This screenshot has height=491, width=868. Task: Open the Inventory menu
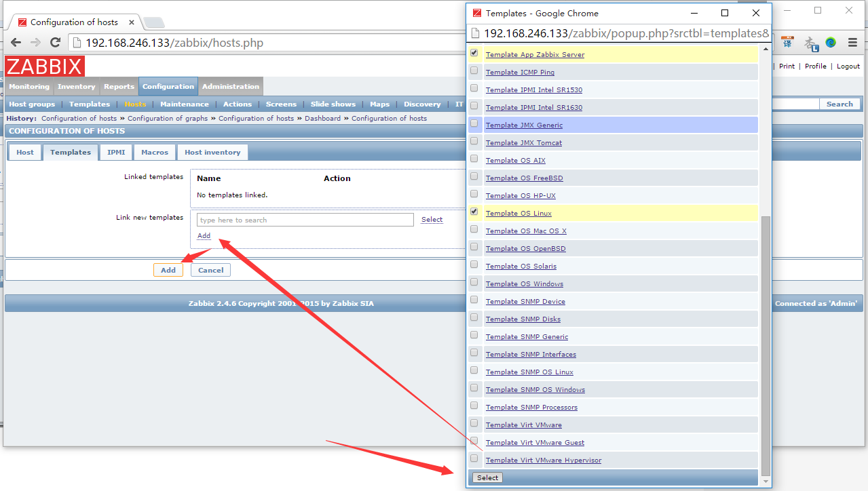coord(77,87)
